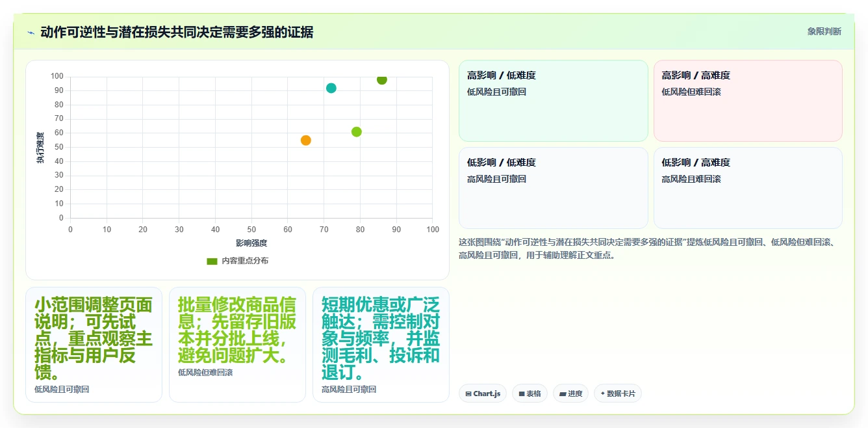Click the icon in the 表格 chip
The width and height of the screenshot is (868, 428).
[522, 394]
